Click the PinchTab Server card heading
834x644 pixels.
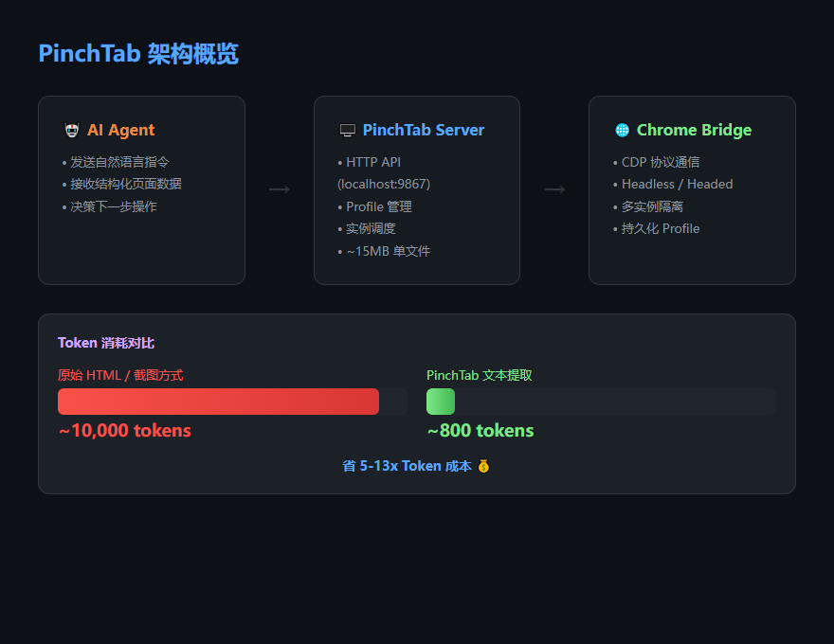[423, 131]
